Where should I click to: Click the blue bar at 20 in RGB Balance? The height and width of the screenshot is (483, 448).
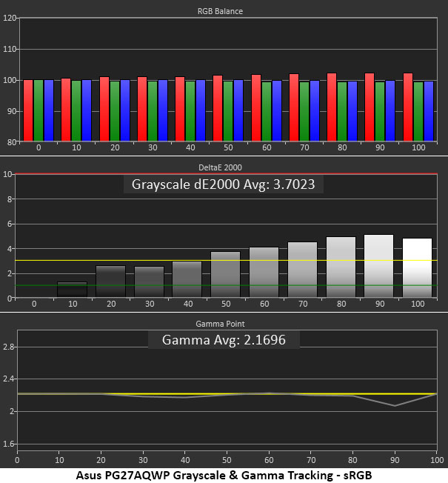(125, 110)
